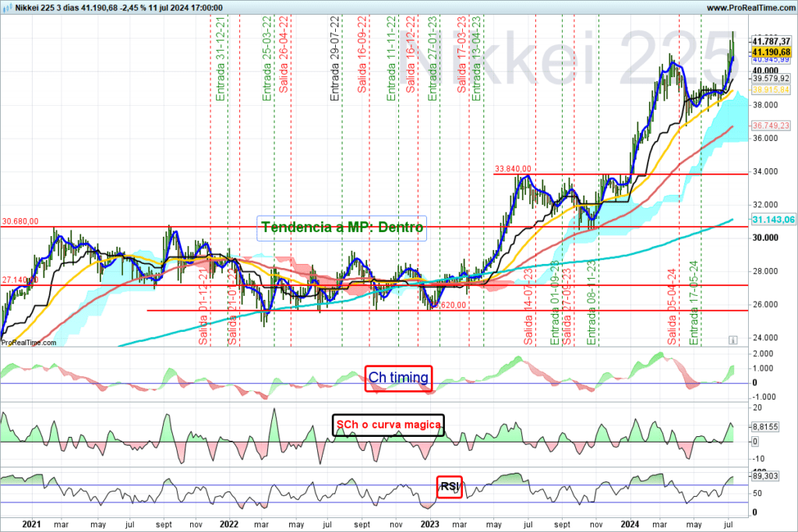Image resolution: width=798 pixels, height=532 pixels.
Task: Select the 'Salida 17-03-23' marker label
Action: (x=461, y=55)
